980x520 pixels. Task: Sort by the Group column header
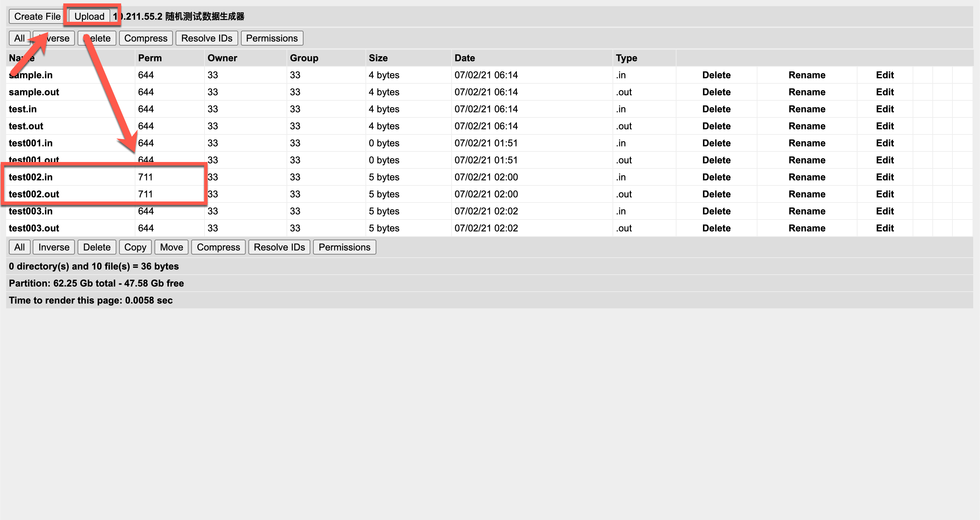coord(304,58)
